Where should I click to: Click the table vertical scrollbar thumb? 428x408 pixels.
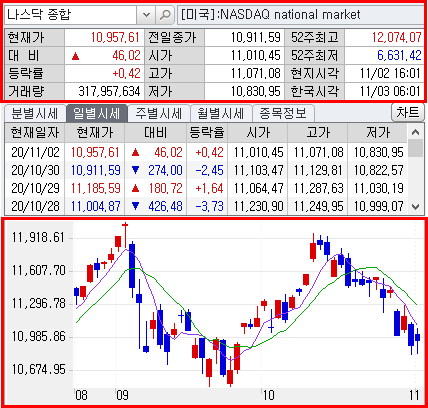coord(415,148)
